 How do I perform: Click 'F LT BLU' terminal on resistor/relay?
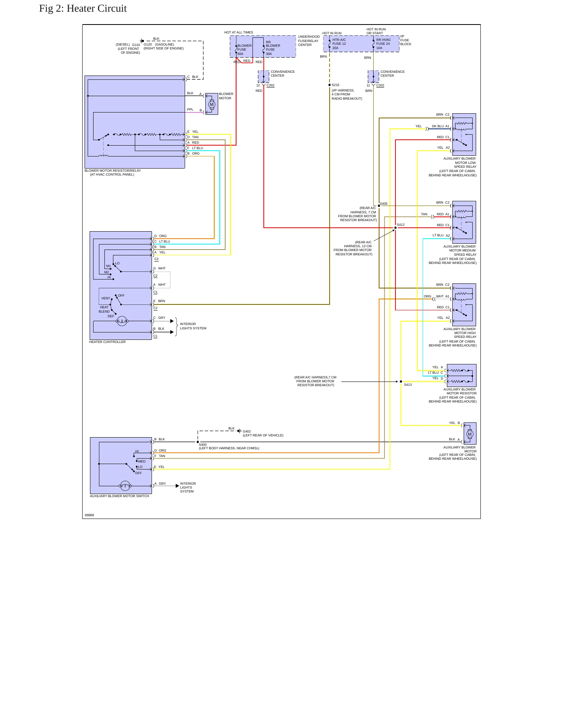(195, 148)
